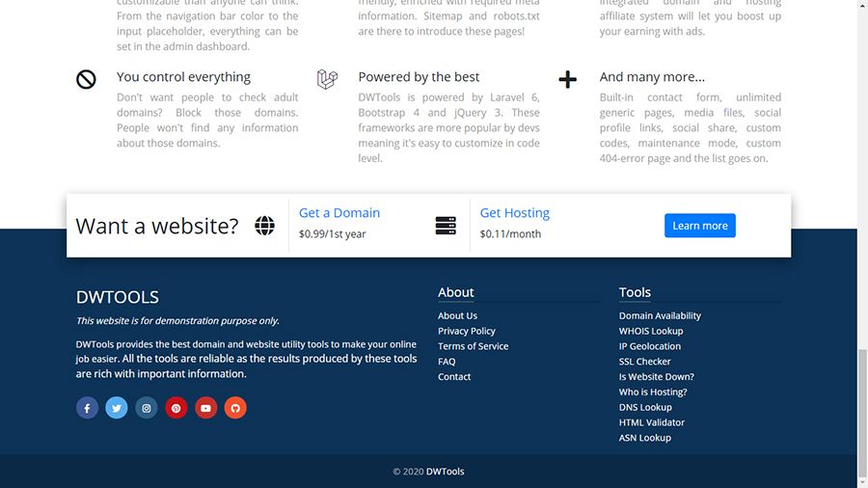The width and height of the screenshot is (868, 488).
Task: Click the Learn more button
Action: click(699, 226)
